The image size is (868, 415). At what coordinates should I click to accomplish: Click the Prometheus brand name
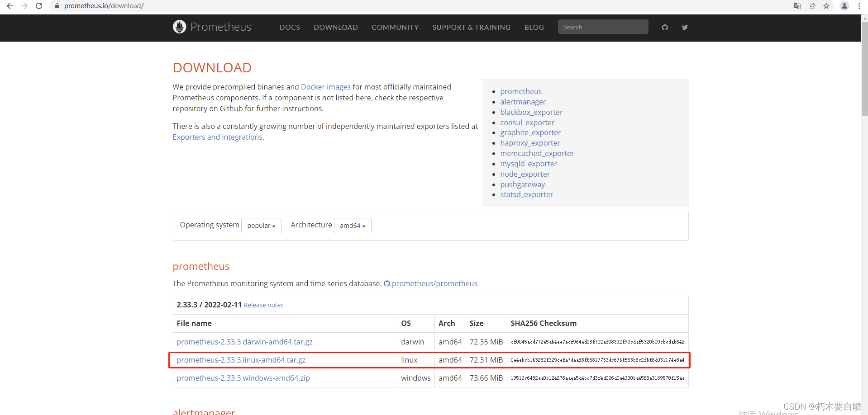click(221, 27)
